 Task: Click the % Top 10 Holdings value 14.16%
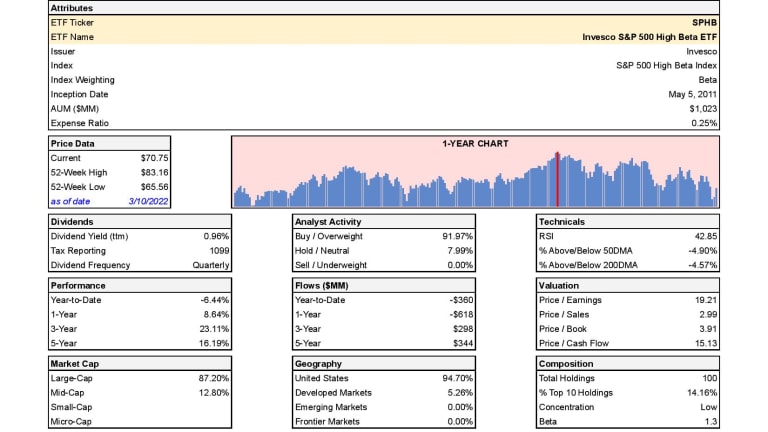coord(702,393)
